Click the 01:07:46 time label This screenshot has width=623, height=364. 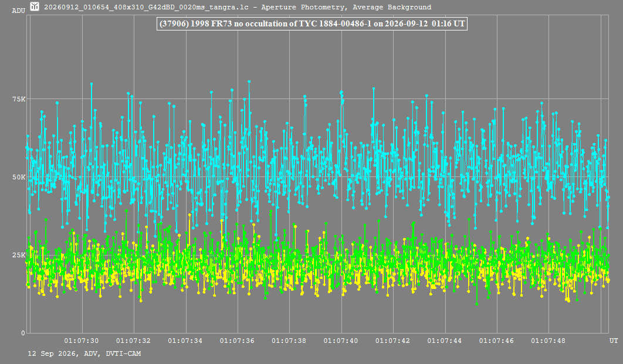click(496, 341)
